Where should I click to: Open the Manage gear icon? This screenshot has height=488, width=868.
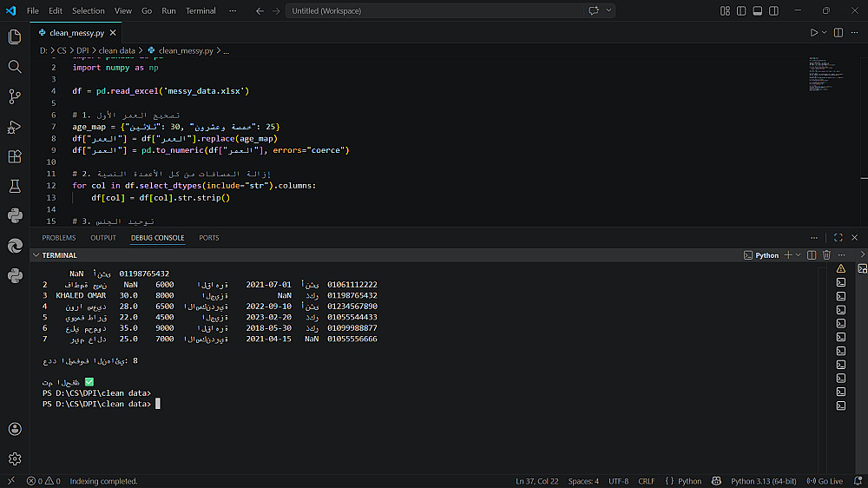(14, 458)
